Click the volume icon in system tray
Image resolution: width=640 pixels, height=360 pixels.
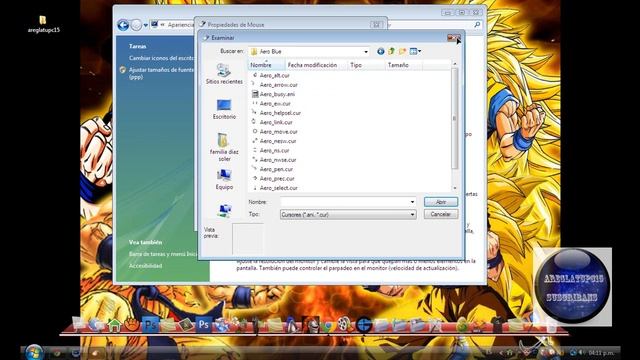(x=582, y=352)
